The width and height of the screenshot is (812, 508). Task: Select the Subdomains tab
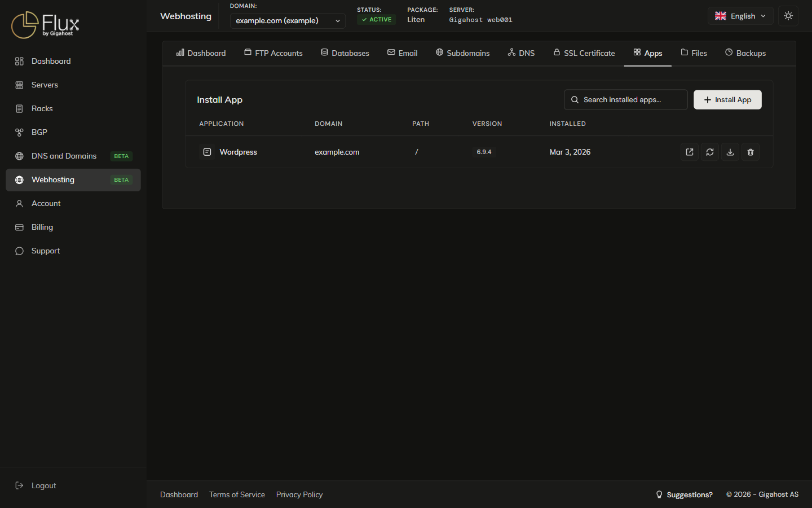coord(463,53)
